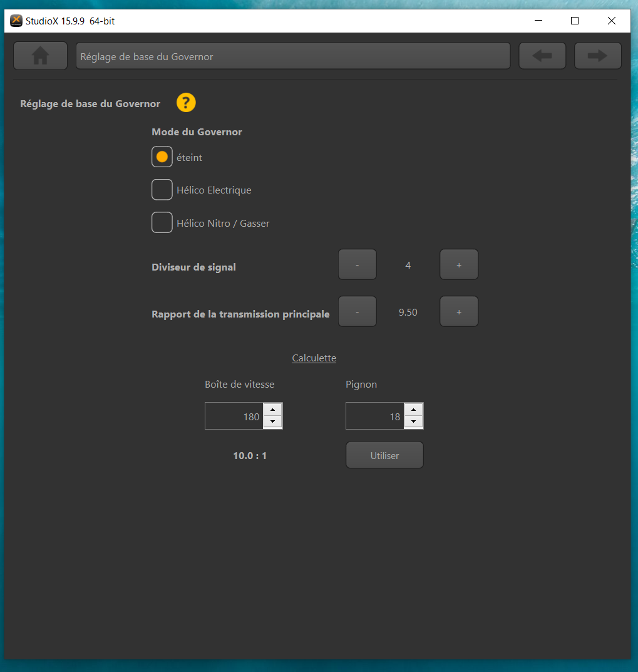Increment Boîte de vitesse up arrow

pyautogui.click(x=272, y=410)
